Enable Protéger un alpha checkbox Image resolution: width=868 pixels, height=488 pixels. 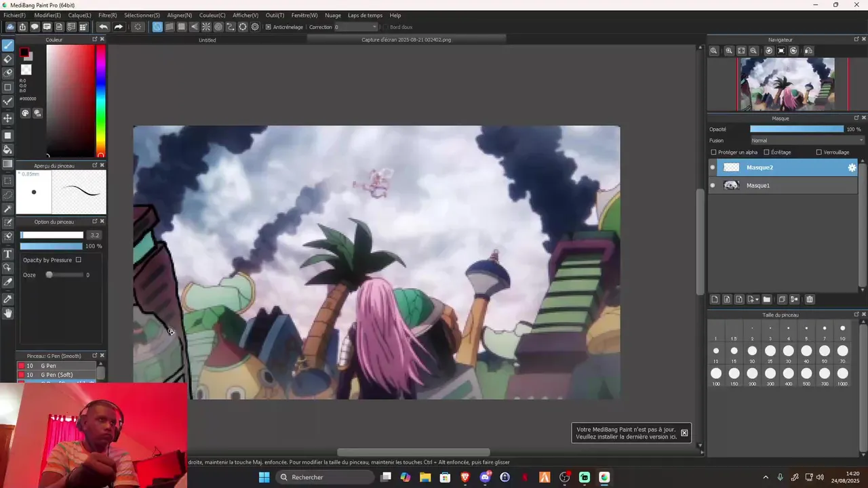pos(713,152)
